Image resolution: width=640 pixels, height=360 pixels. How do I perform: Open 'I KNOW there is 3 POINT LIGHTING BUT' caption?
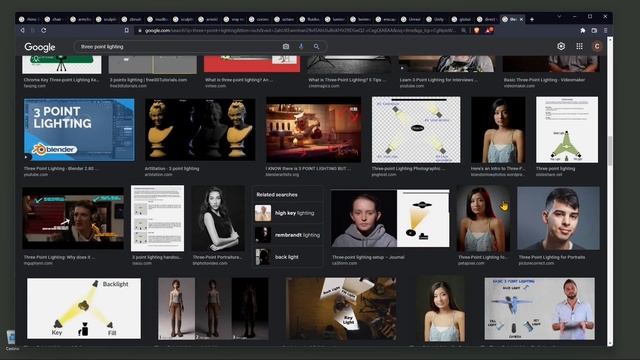point(308,169)
